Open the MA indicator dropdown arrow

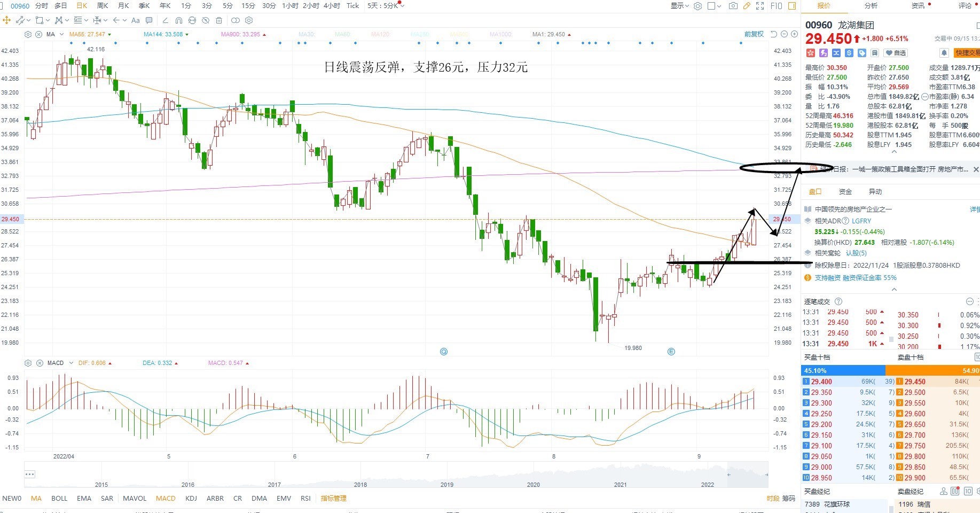tap(62, 34)
